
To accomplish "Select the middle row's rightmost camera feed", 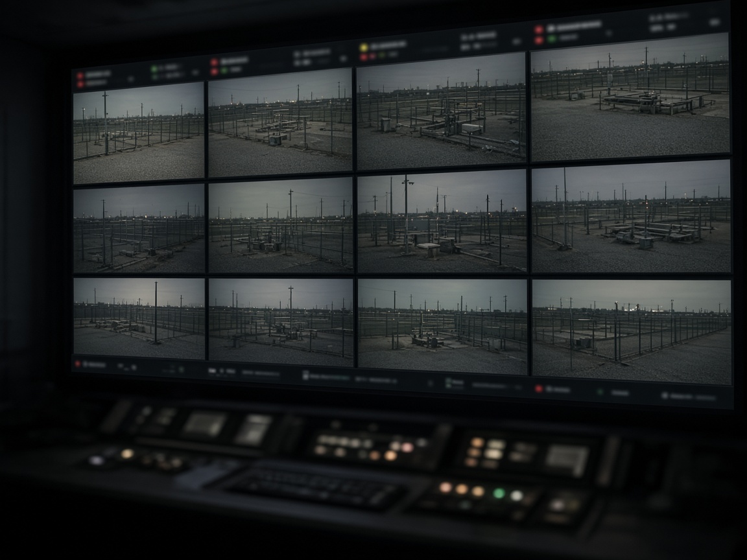I will pyautogui.click(x=631, y=216).
